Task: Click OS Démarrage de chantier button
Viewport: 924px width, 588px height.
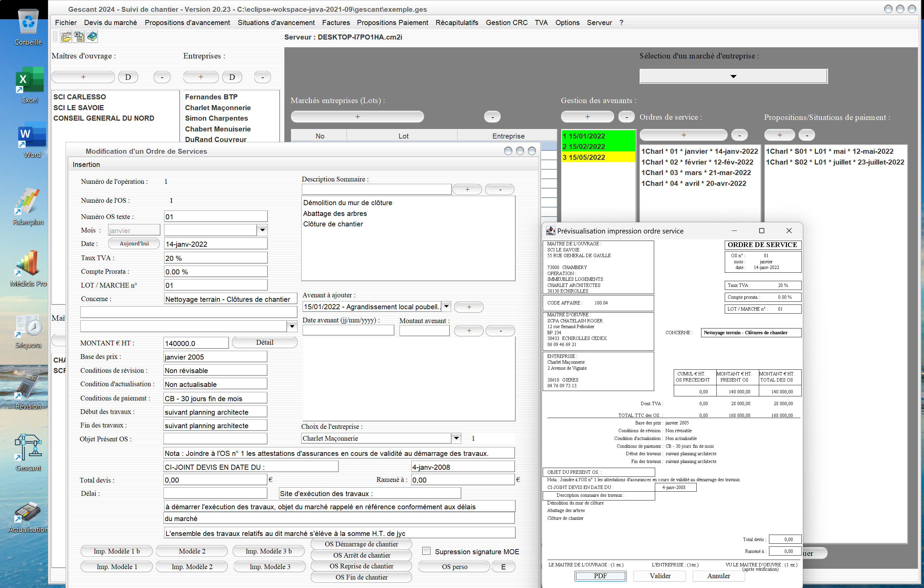Action: point(361,543)
